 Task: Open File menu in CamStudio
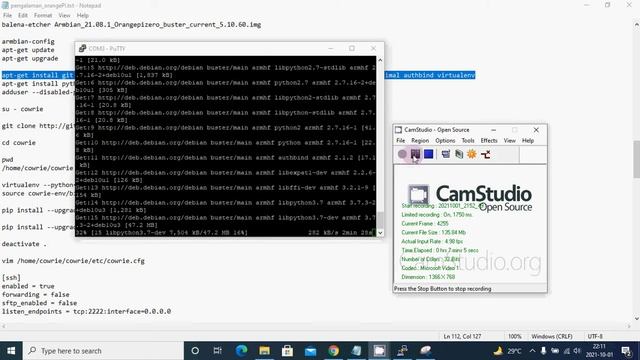400,140
